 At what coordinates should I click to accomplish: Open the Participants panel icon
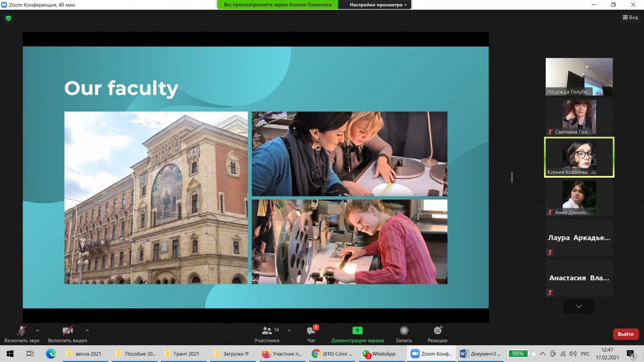pos(267,331)
